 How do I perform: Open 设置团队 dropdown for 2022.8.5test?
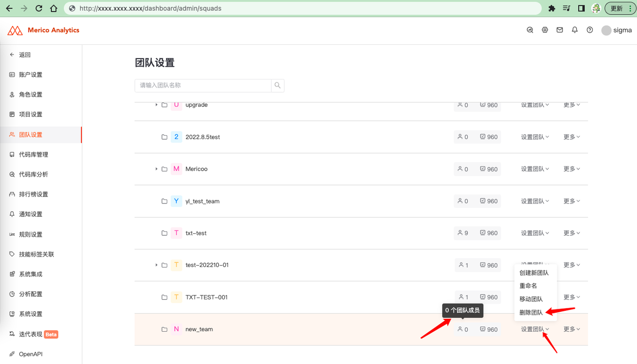point(535,137)
